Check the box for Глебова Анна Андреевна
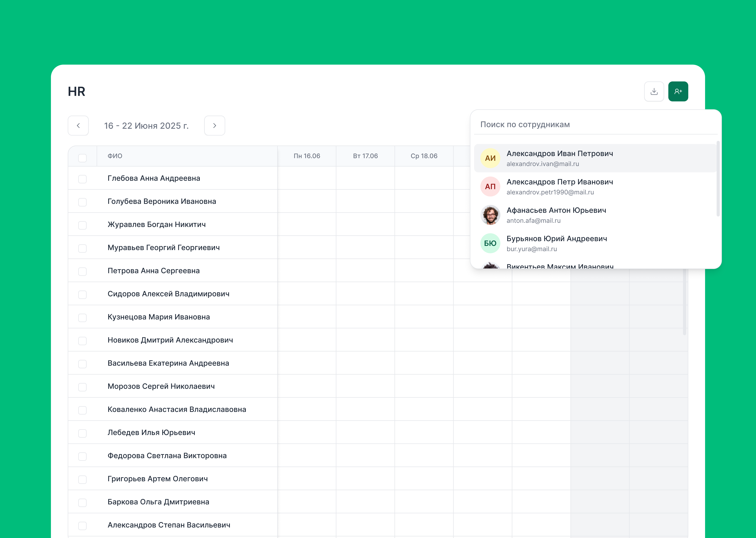The height and width of the screenshot is (538, 756). (82, 179)
